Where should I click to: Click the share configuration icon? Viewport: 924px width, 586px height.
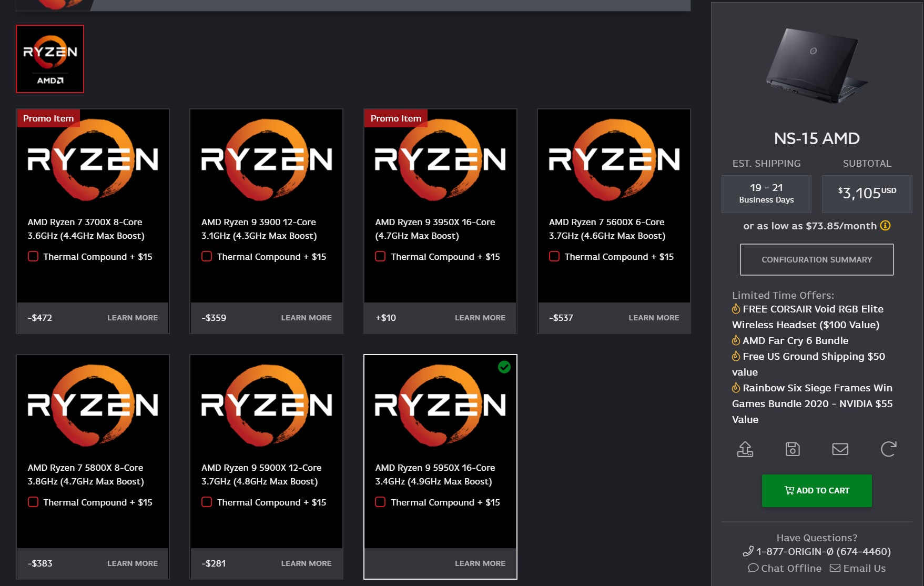745,449
